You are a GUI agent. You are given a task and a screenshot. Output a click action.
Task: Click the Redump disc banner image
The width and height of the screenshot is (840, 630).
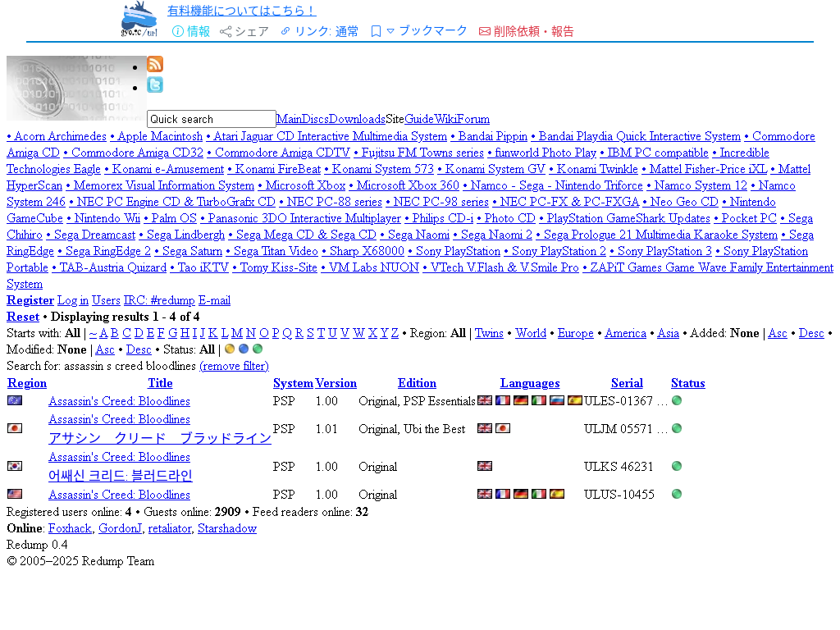[76, 88]
